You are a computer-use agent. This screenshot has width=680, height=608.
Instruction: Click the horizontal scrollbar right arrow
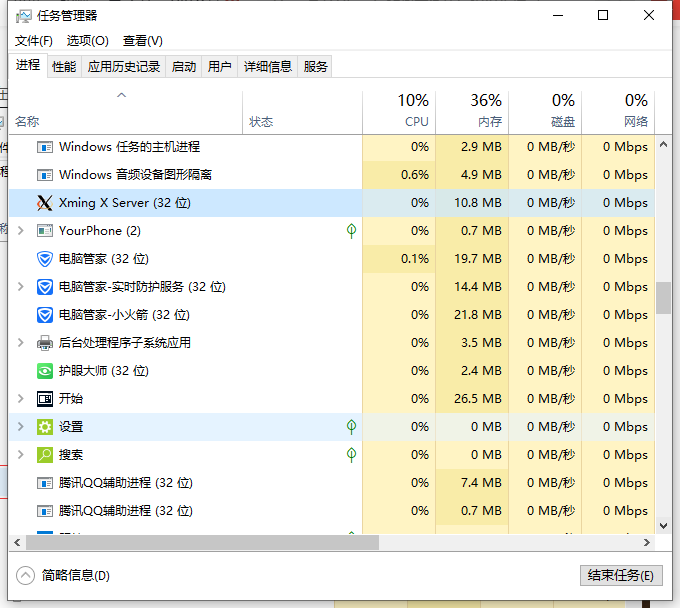(647, 543)
